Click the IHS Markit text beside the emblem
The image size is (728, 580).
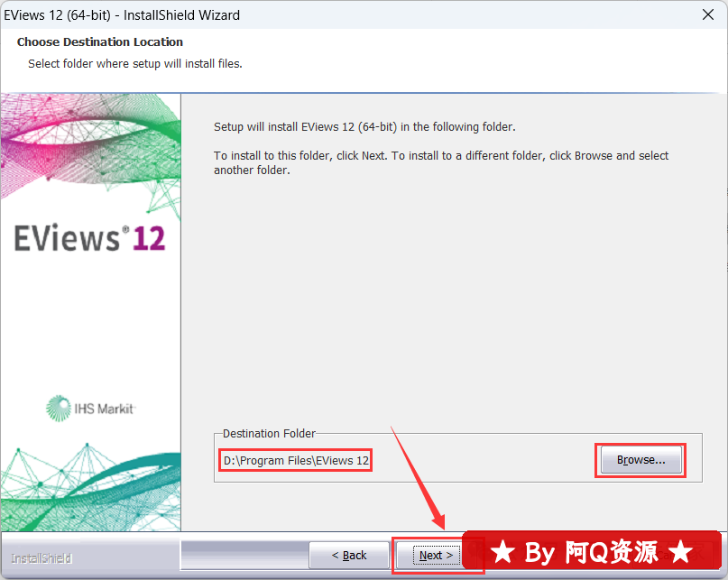pos(104,409)
